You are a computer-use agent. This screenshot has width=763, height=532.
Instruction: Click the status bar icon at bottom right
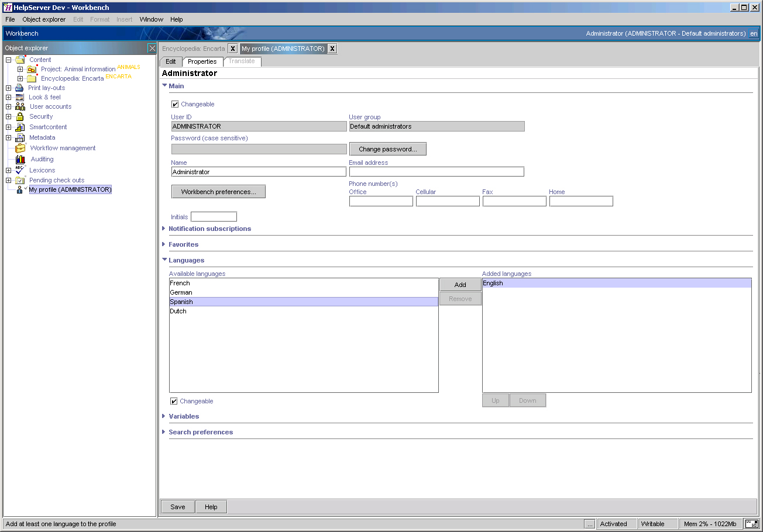pos(751,524)
